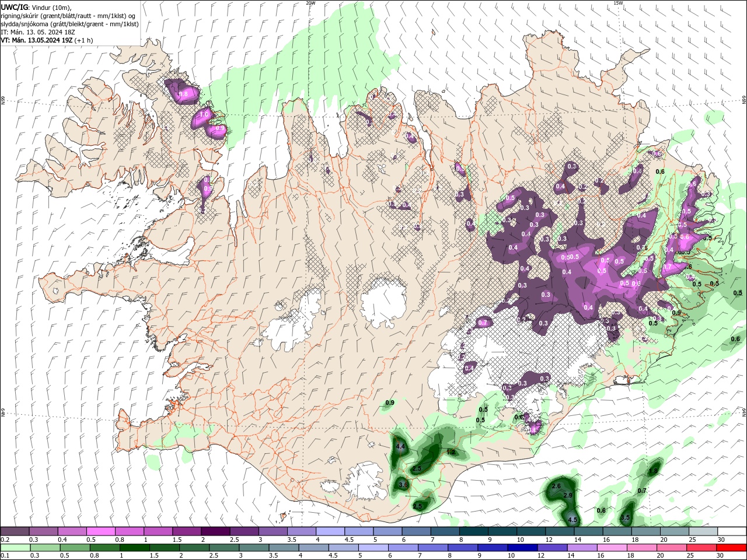747x560 pixels.
Task: Select the white 30 swatch on the snow scale
Action: 732,531
